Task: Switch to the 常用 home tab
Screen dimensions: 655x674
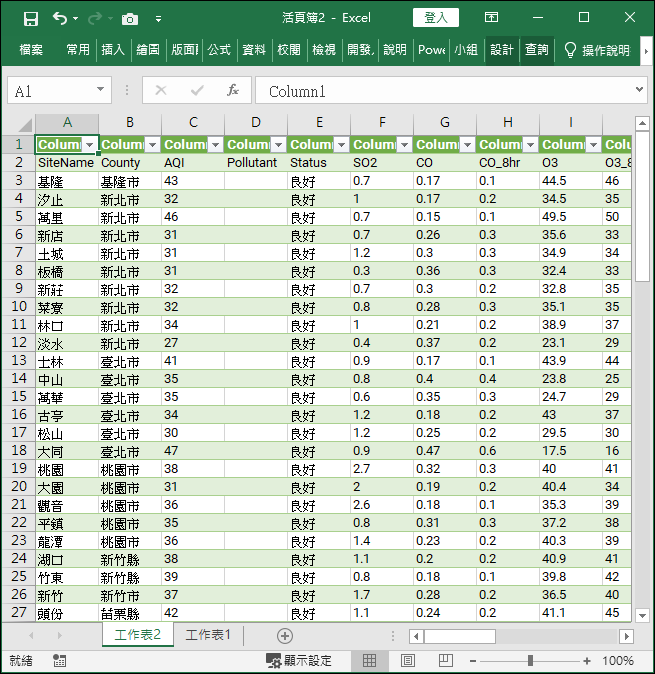Action: click(x=78, y=50)
